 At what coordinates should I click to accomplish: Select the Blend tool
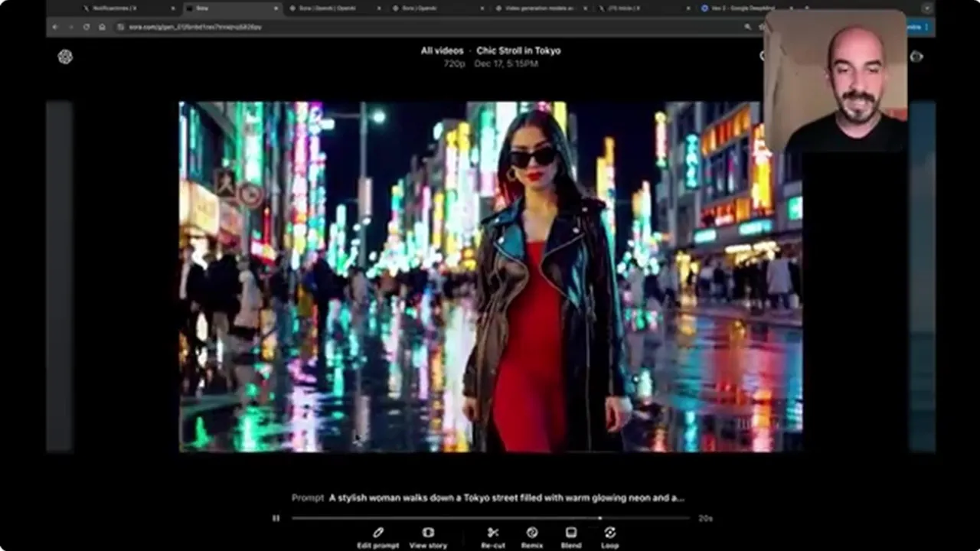click(x=571, y=533)
